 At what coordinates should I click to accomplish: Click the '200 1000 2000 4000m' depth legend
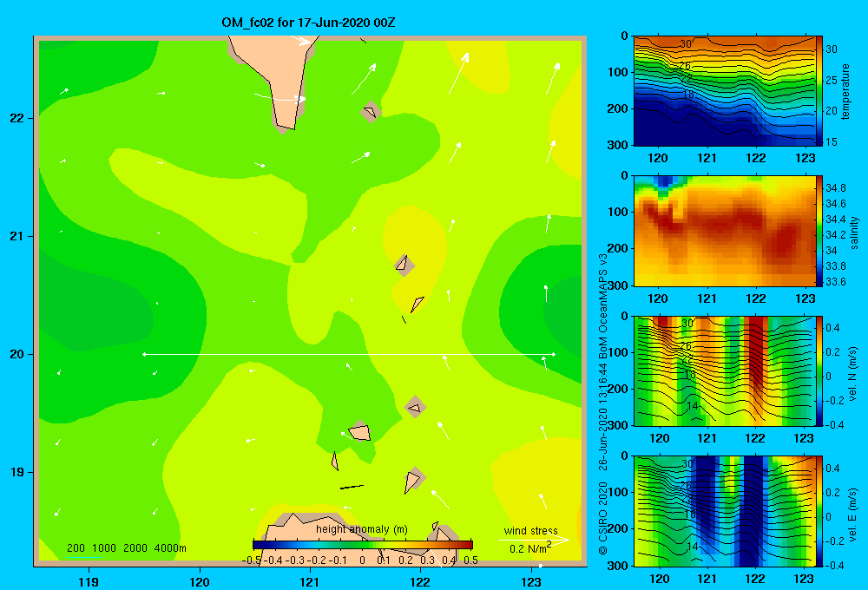click(x=126, y=548)
